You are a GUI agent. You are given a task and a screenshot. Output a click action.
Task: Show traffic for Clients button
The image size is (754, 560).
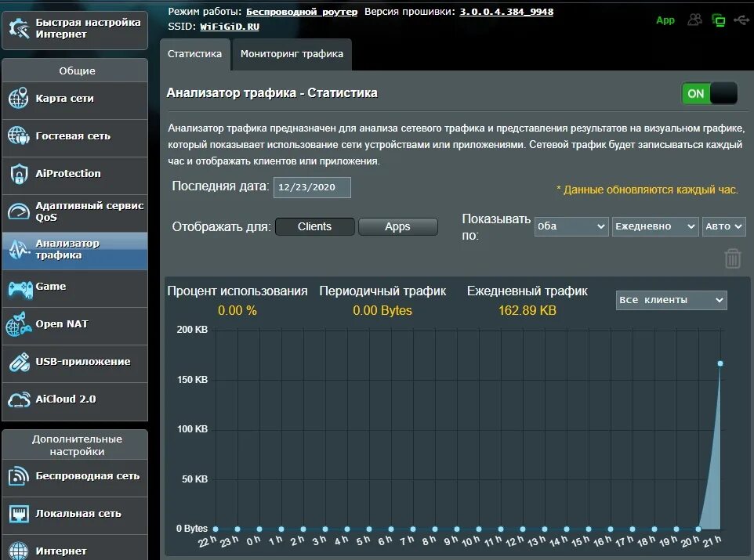314,226
